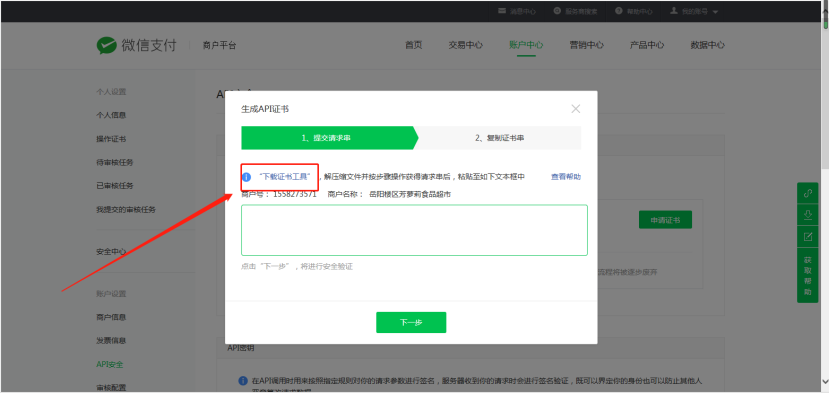Image resolution: width=830 pixels, height=394 pixels.
Task: Close the 生成API证书 dialog
Action: pyautogui.click(x=575, y=109)
